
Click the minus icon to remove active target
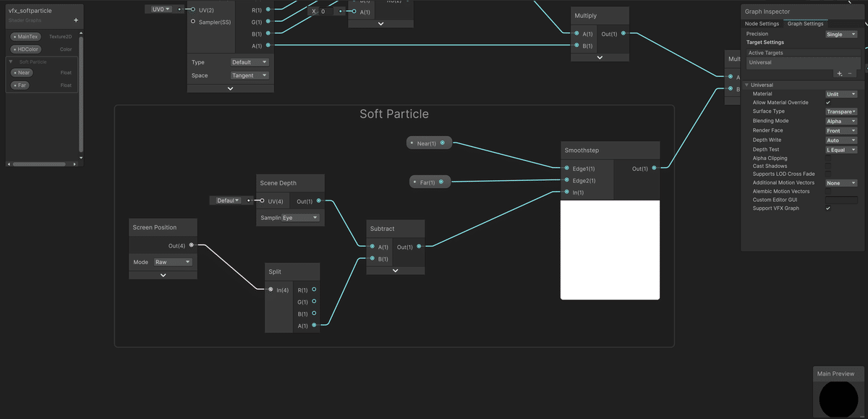click(851, 73)
